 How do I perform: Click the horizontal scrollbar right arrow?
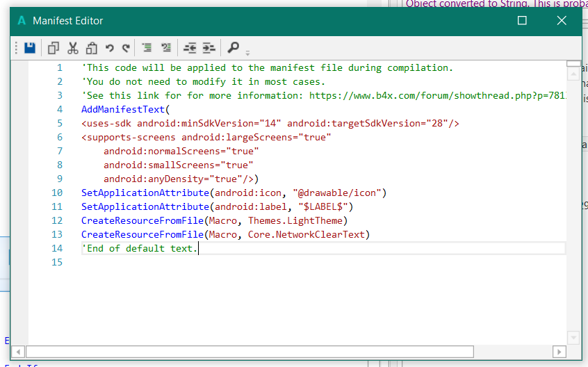[559, 352]
